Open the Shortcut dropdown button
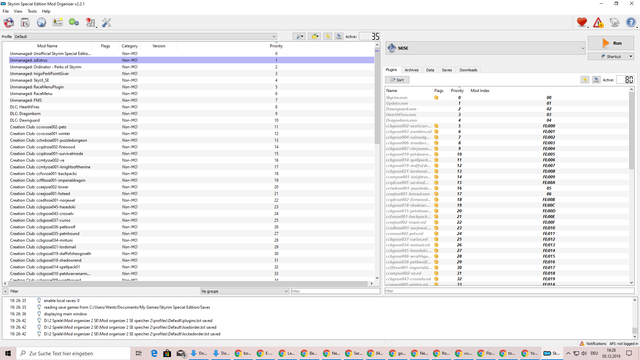This screenshot has height=360, width=640. click(x=611, y=56)
